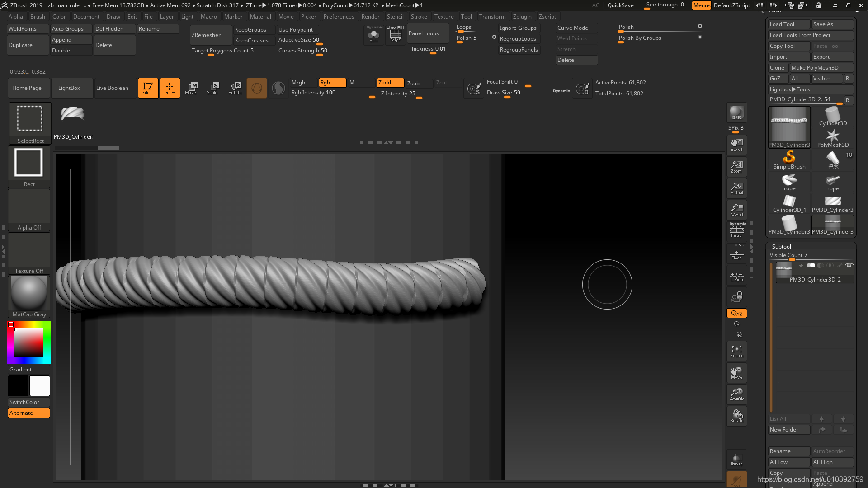The image size is (868, 488).
Task: Click the LightBox tab
Action: [69, 88]
